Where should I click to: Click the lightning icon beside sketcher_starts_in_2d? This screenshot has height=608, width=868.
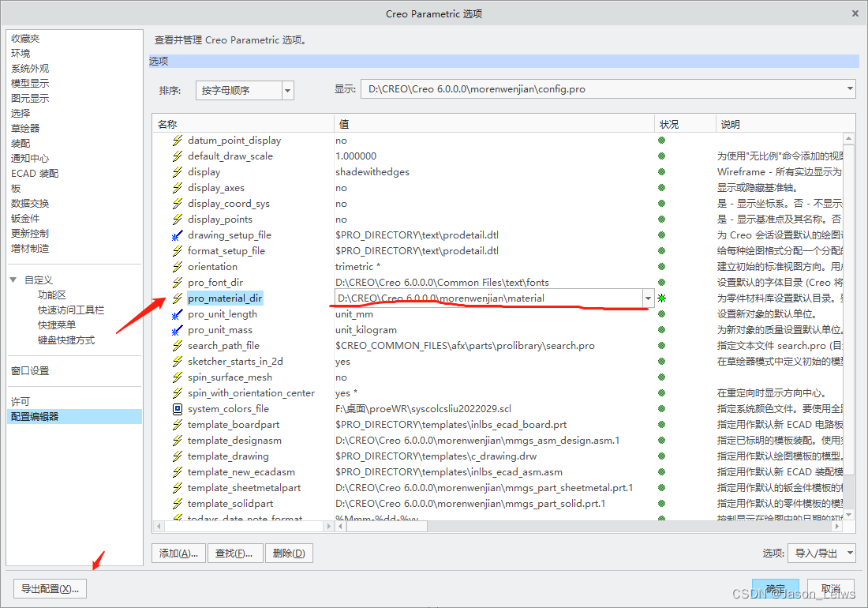tap(177, 361)
